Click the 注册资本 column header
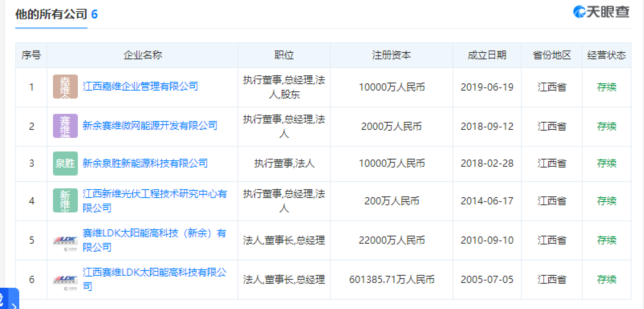The image size is (644, 309). pos(391,55)
